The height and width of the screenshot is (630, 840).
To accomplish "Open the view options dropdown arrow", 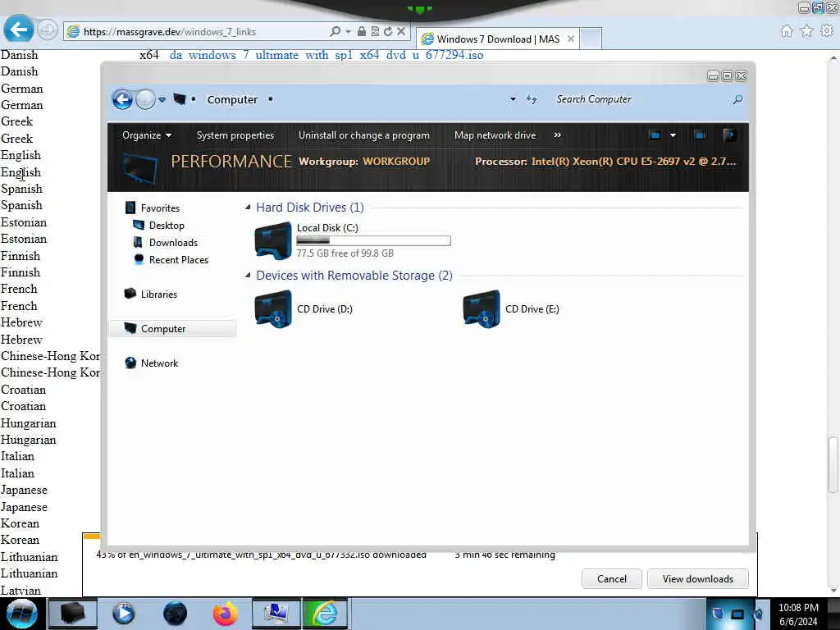I will pyautogui.click(x=673, y=135).
